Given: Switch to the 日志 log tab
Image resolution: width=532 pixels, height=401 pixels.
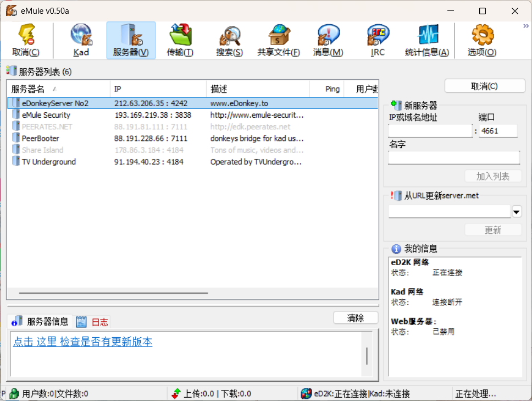Looking at the screenshot, I should 92,322.
